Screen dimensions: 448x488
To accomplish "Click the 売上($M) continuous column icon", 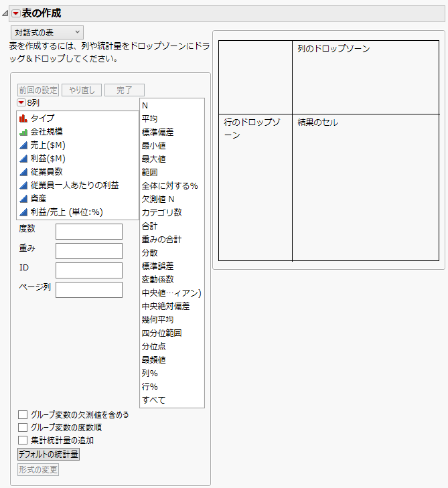I will pos(23,145).
